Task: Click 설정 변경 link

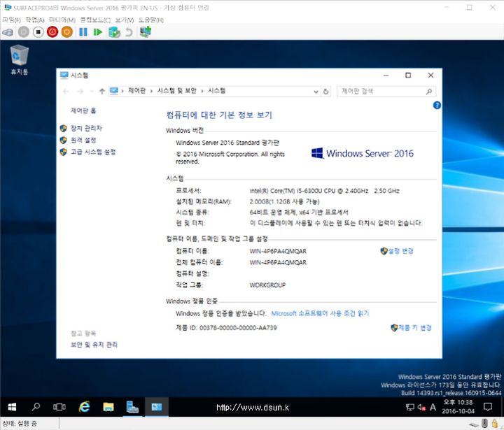Action: click(400, 251)
